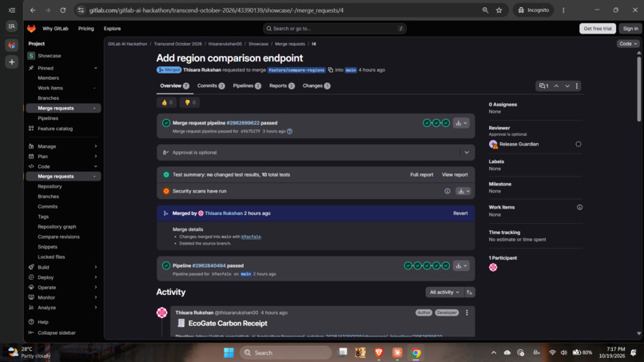Open Brave browser from taskbar

379,352
